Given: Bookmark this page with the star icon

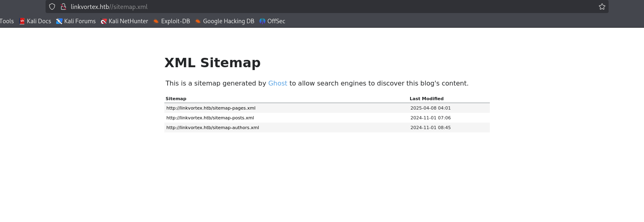Looking at the screenshot, I should 602,7.
